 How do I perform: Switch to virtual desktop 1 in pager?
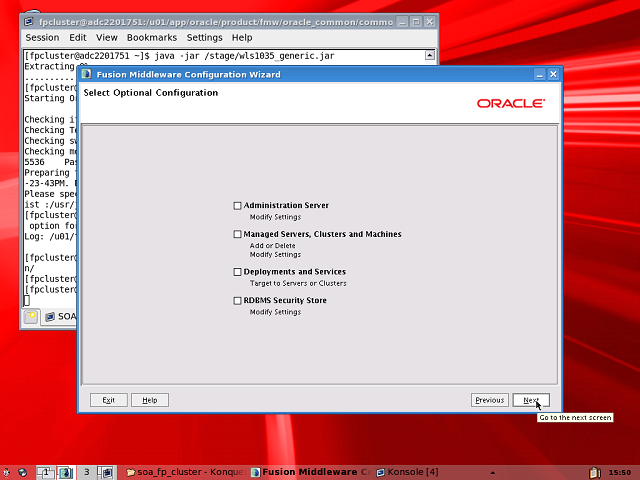pyautogui.click(x=45, y=472)
